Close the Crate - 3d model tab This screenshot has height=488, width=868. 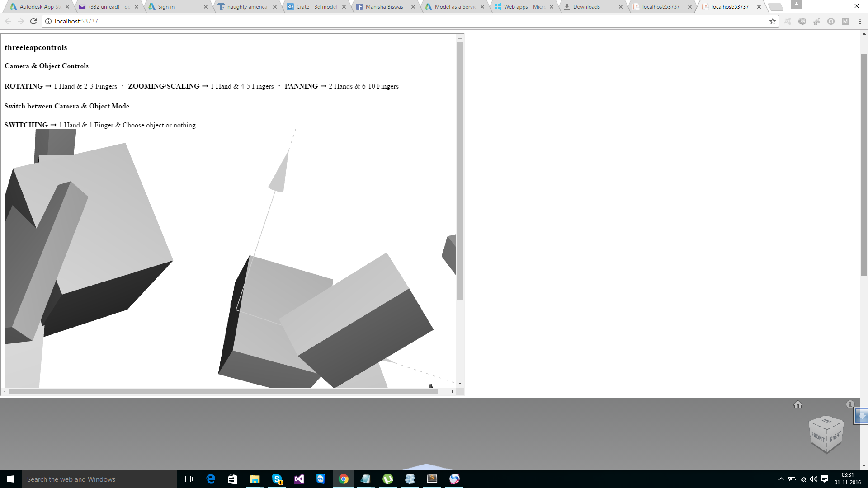[x=344, y=7]
